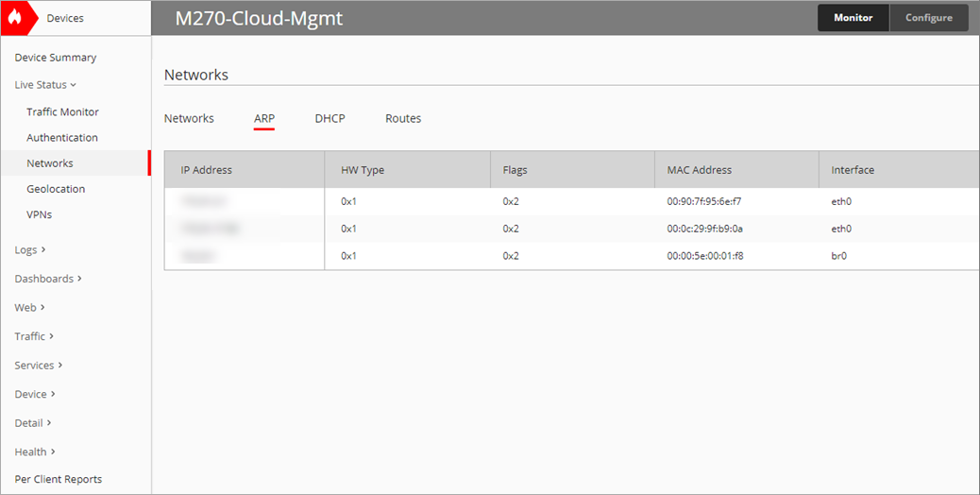The height and width of the screenshot is (495, 980).
Task: Click the br0 interface cell
Action: point(838,256)
